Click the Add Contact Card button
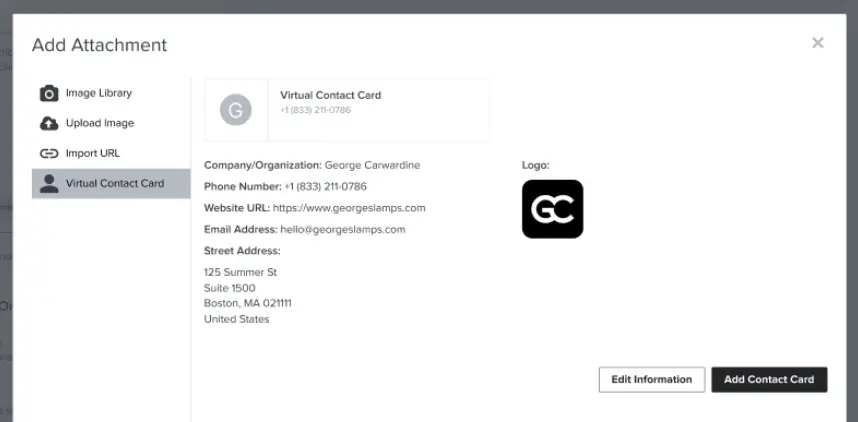This screenshot has height=422, width=858. click(x=769, y=380)
